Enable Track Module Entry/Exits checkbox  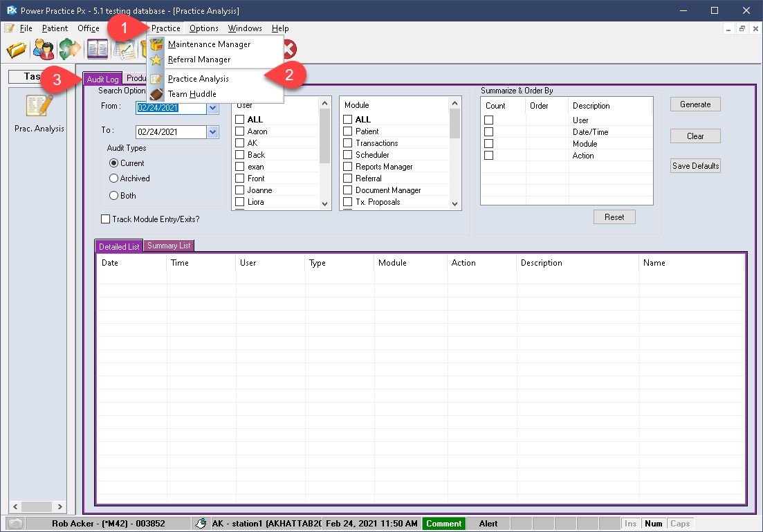click(x=105, y=219)
